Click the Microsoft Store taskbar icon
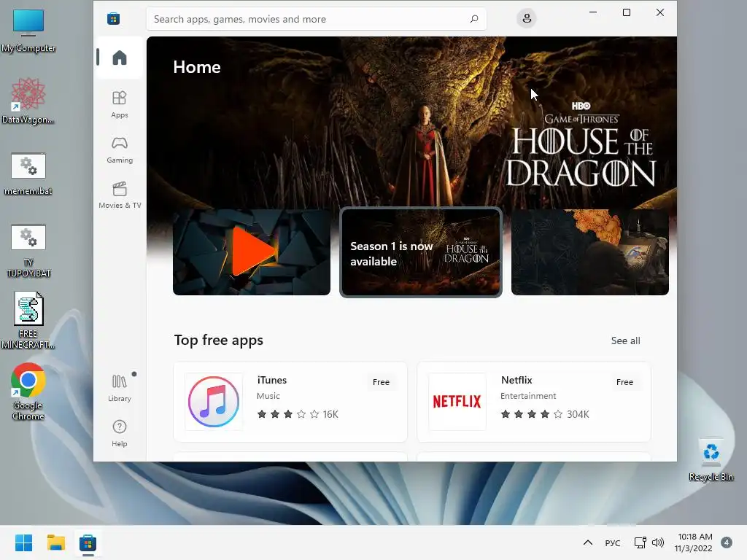The width and height of the screenshot is (747, 560). (x=88, y=542)
